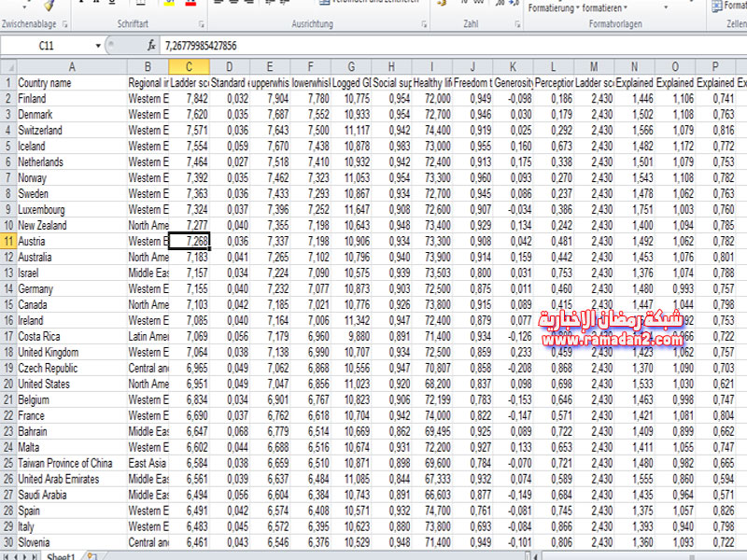Expand the Name Box dropdown arrow
This screenshot has width=747, height=560.
pos(98,46)
